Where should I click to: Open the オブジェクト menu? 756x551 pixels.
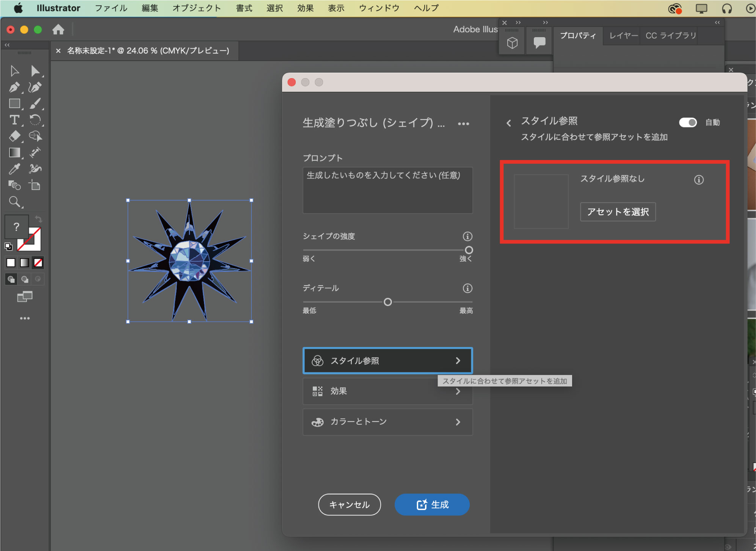pyautogui.click(x=196, y=8)
